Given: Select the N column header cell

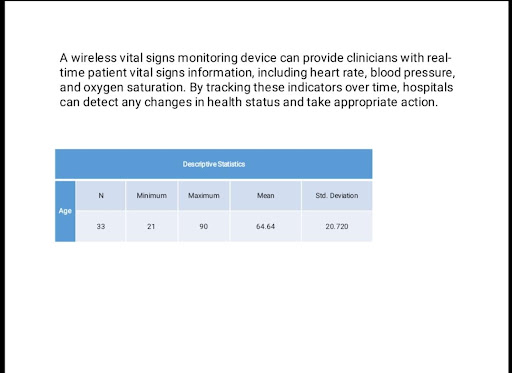Looking at the screenshot, I should [101, 196].
